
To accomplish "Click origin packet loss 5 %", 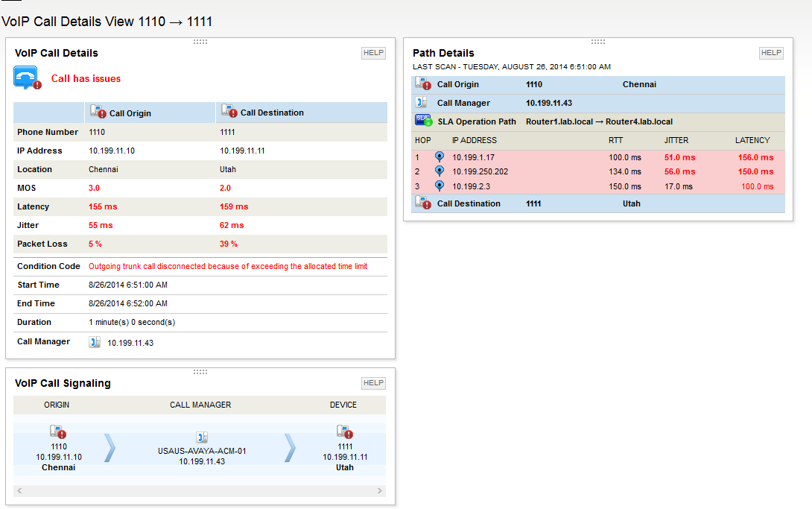I will 95,244.
